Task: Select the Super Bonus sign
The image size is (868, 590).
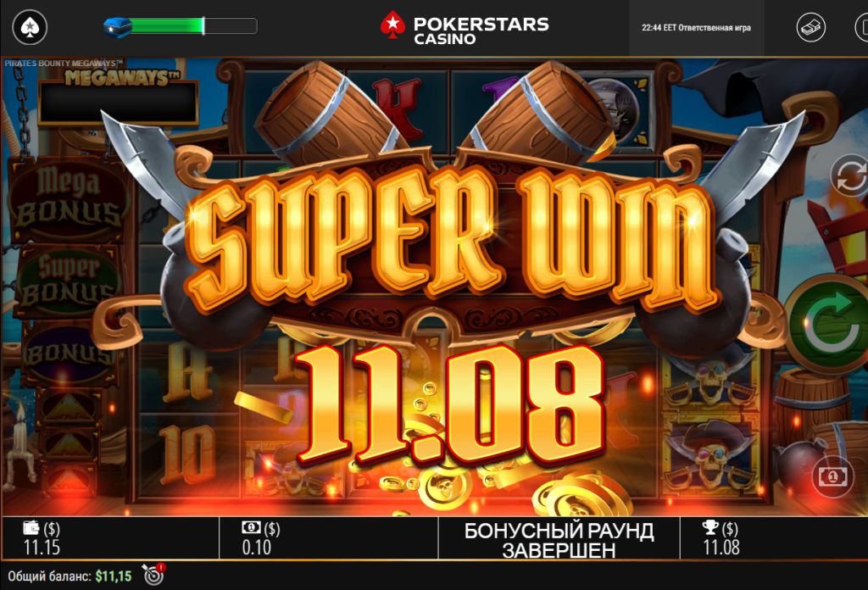Action: click(68, 281)
